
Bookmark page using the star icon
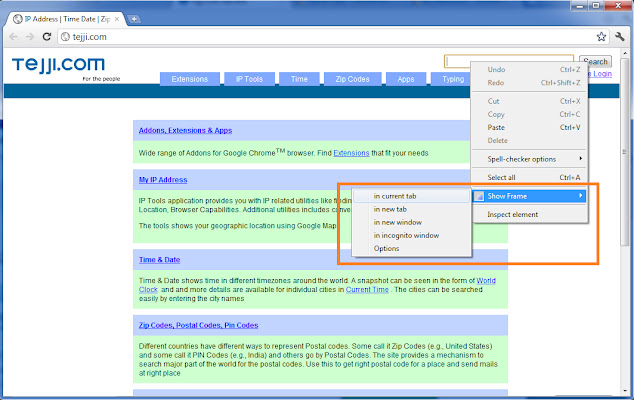click(601, 37)
